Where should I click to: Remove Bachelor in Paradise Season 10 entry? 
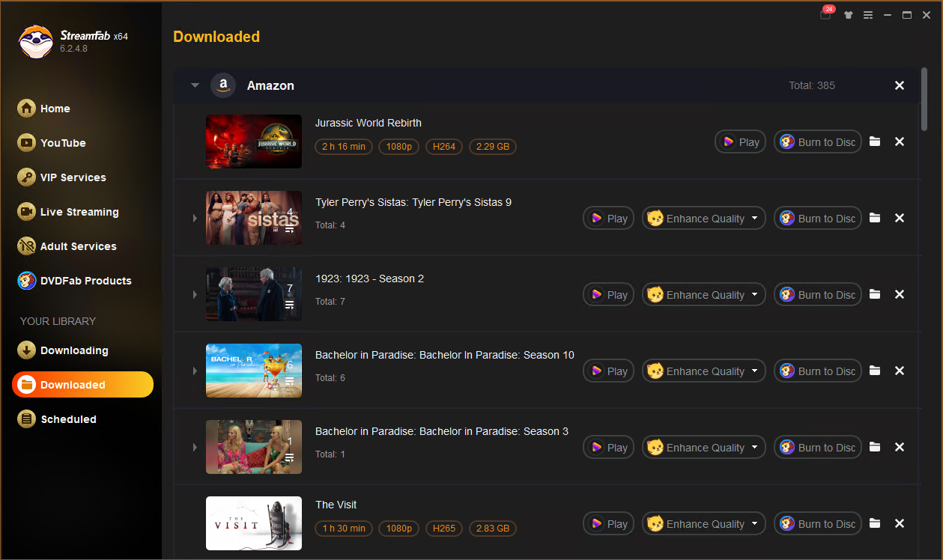click(x=900, y=371)
